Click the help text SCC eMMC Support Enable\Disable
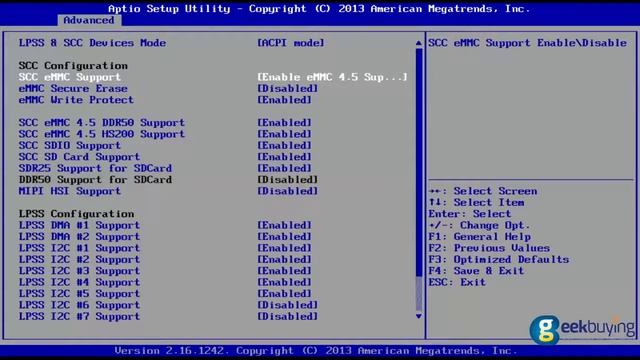The height and width of the screenshot is (360, 640). click(x=527, y=43)
